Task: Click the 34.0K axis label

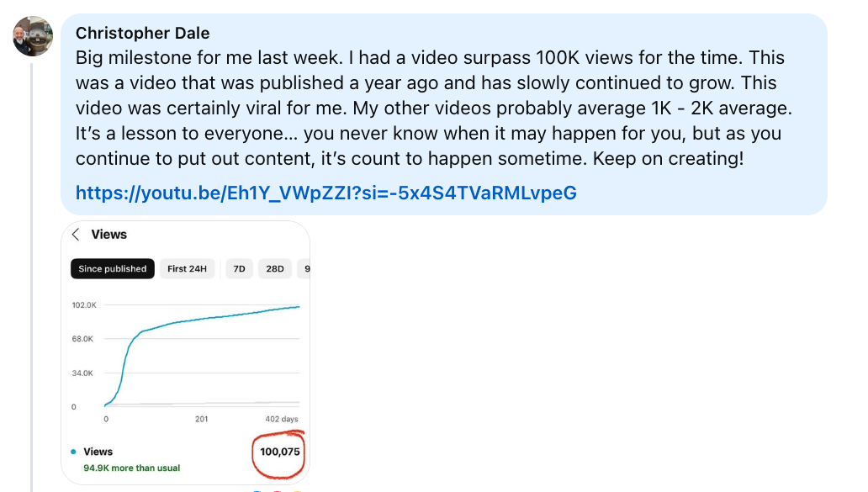Action: [x=82, y=373]
